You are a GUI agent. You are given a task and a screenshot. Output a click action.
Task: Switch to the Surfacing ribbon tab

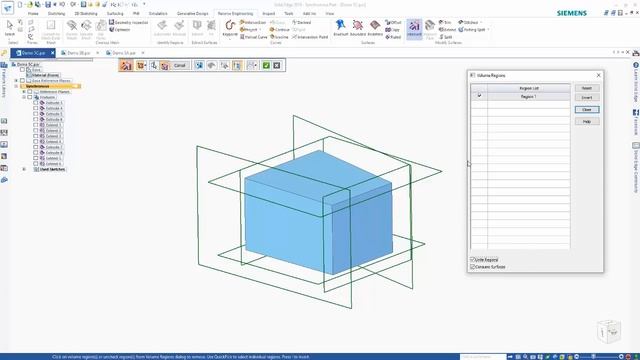[115, 13]
